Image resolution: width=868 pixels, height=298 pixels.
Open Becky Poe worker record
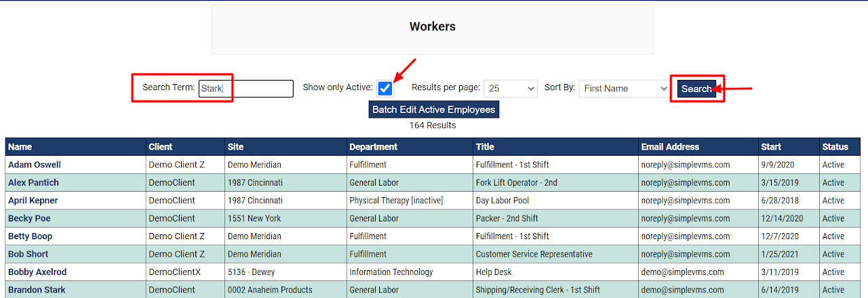(29, 218)
